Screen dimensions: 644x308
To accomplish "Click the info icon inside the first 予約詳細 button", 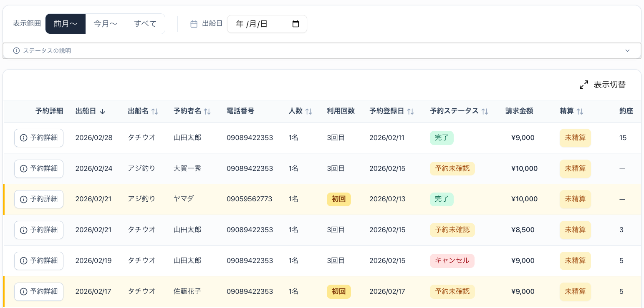I will pyautogui.click(x=23, y=138).
